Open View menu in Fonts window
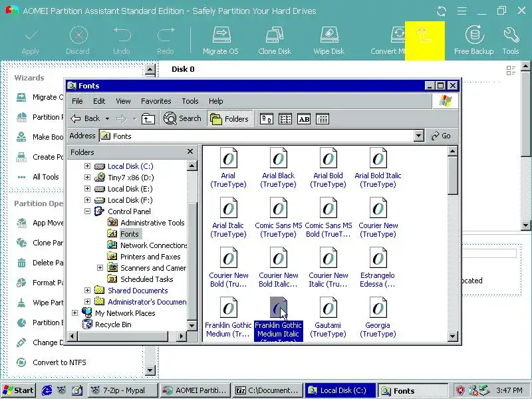This screenshot has height=399, width=532. click(123, 101)
